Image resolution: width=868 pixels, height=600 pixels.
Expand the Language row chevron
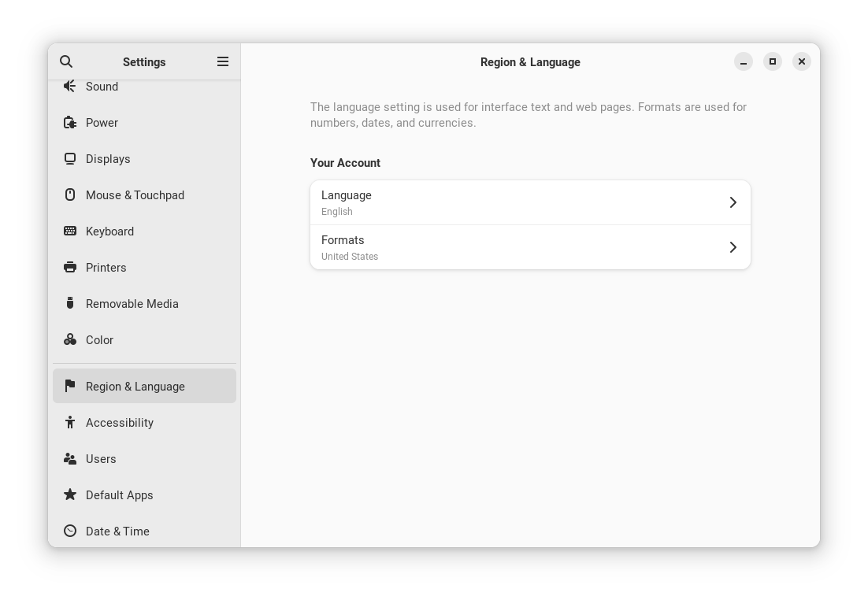coord(733,202)
